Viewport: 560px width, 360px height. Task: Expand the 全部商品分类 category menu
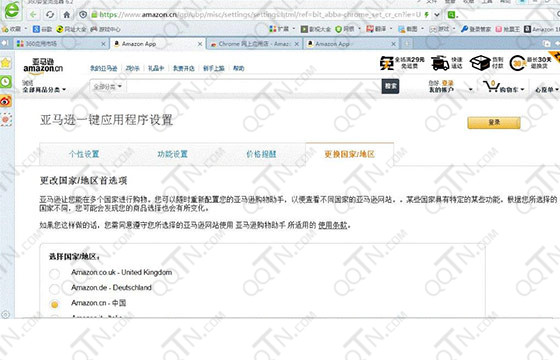pyautogui.click(x=44, y=90)
